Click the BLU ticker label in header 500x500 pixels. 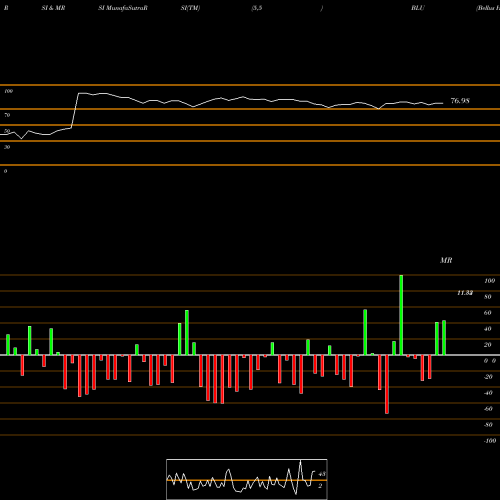pos(418,8)
